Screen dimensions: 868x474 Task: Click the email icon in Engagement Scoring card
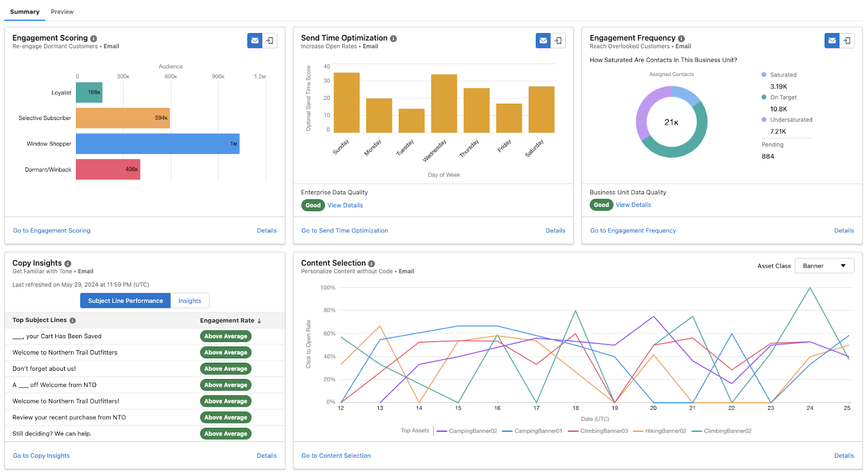click(254, 41)
